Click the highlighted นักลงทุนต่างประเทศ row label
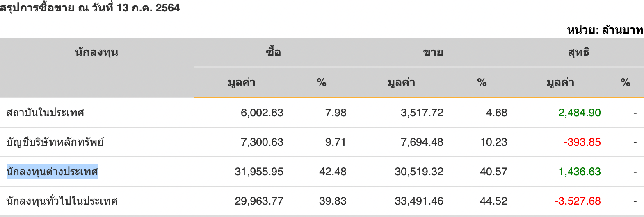 coord(53,172)
